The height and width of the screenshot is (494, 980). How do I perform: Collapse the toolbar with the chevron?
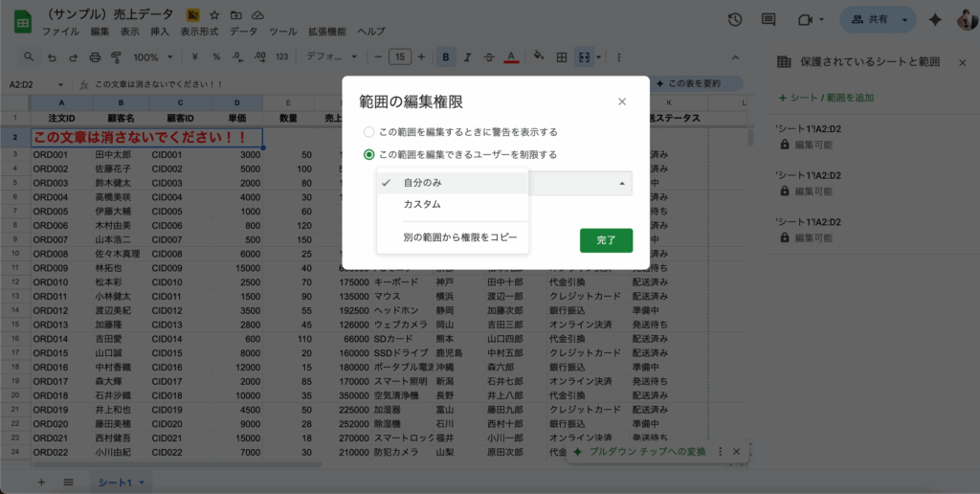735,56
